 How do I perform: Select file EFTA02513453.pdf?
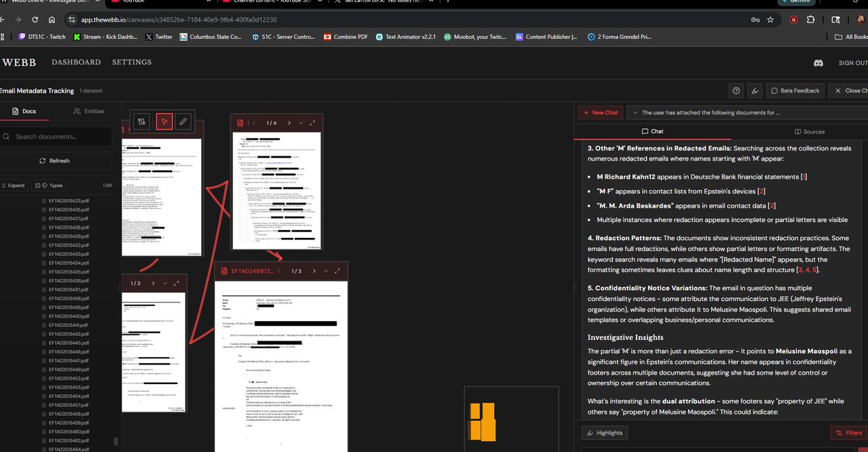click(x=68, y=388)
